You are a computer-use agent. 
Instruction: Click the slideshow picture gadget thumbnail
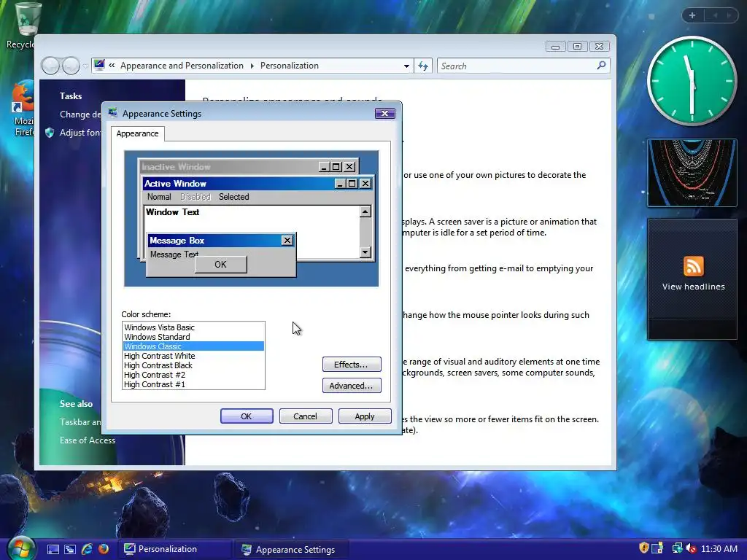[692, 172]
